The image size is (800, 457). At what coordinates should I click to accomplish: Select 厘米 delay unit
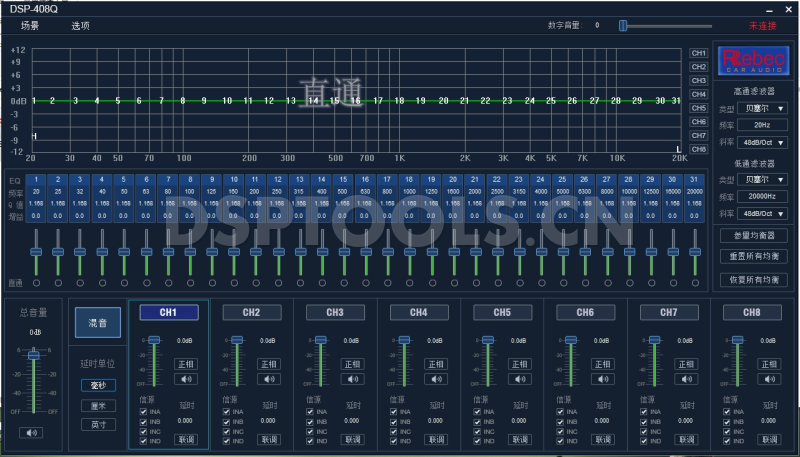(x=98, y=406)
